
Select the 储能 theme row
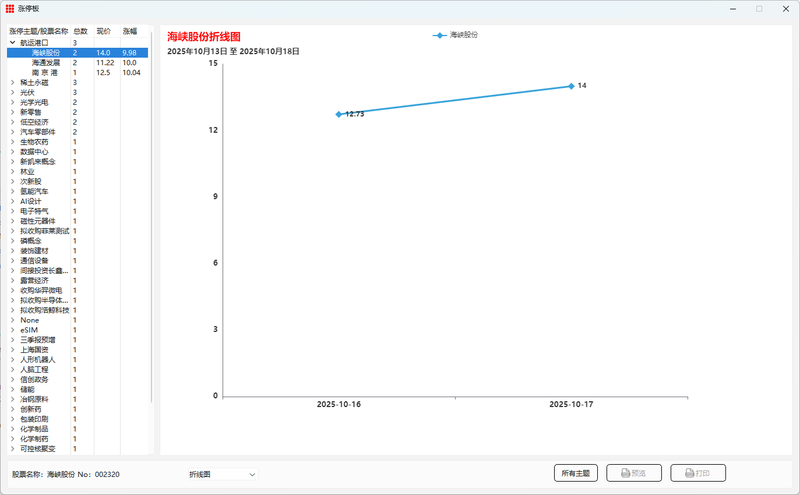tap(78, 389)
